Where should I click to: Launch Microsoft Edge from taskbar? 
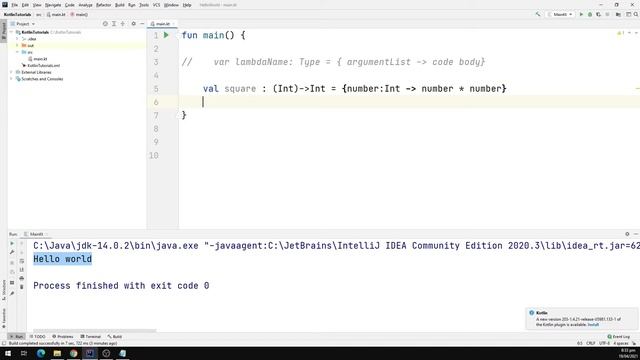tap(41, 353)
